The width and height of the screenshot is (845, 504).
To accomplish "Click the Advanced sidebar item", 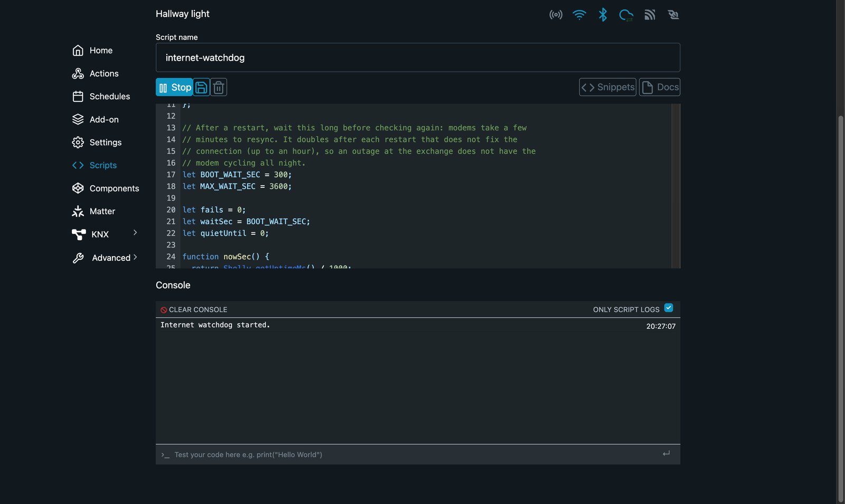I will (x=111, y=258).
